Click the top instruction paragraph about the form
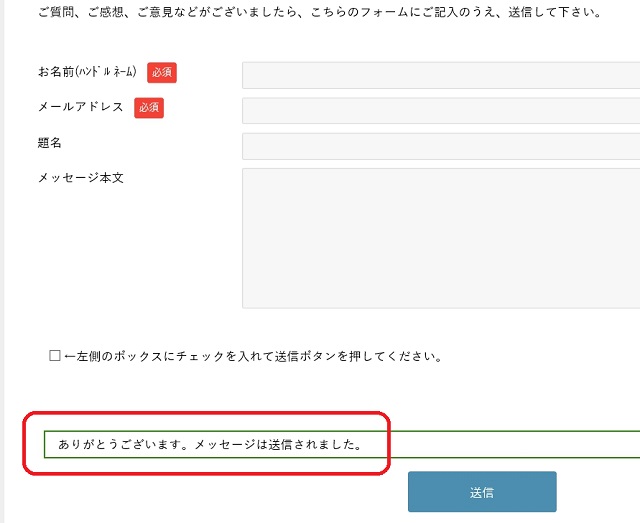 318,14
